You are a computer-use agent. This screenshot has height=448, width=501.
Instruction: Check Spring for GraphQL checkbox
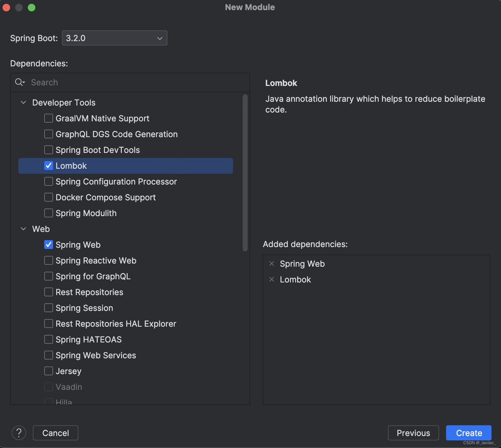point(49,276)
